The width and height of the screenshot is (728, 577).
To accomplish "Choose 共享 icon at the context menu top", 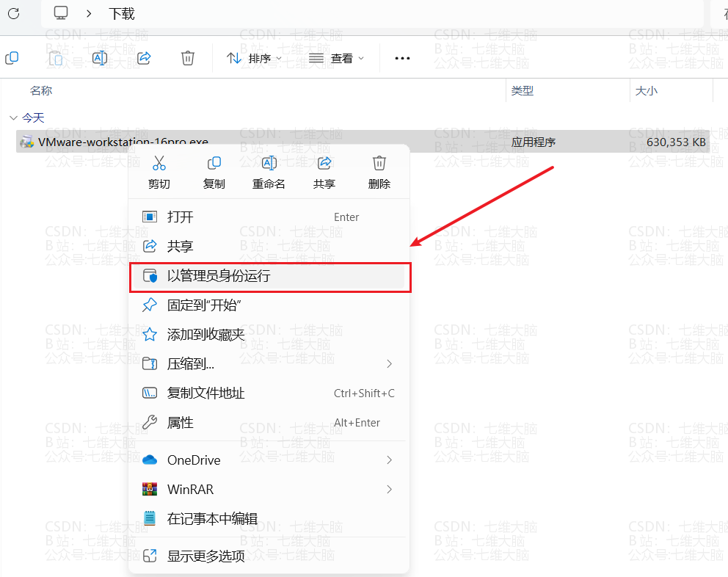I will click(324, 173).
